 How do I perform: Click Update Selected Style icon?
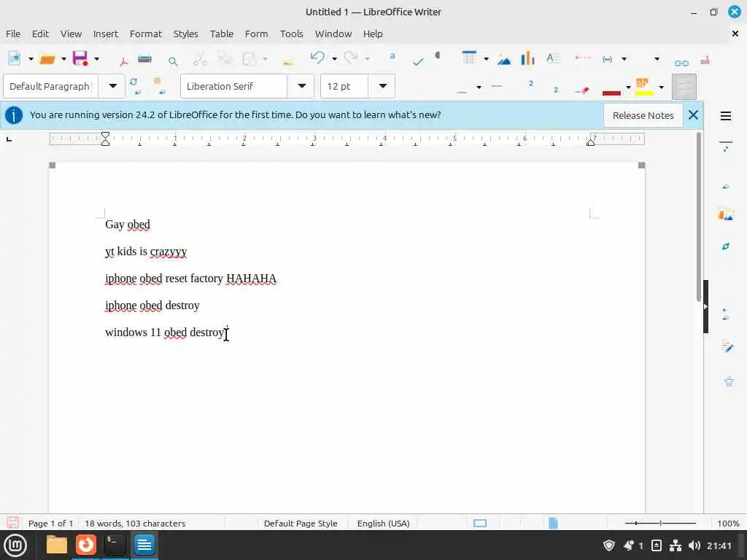(135, 86)
